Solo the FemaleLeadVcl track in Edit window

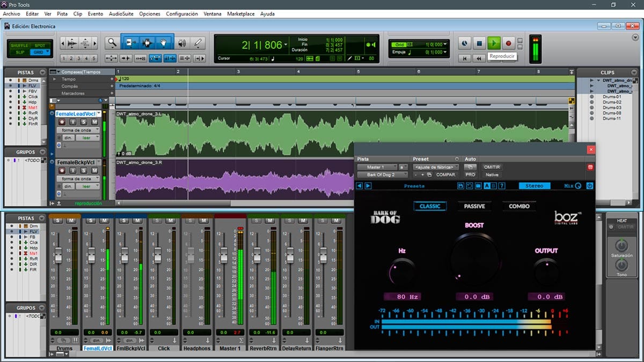pyautogui.click(x=84, y=122)
